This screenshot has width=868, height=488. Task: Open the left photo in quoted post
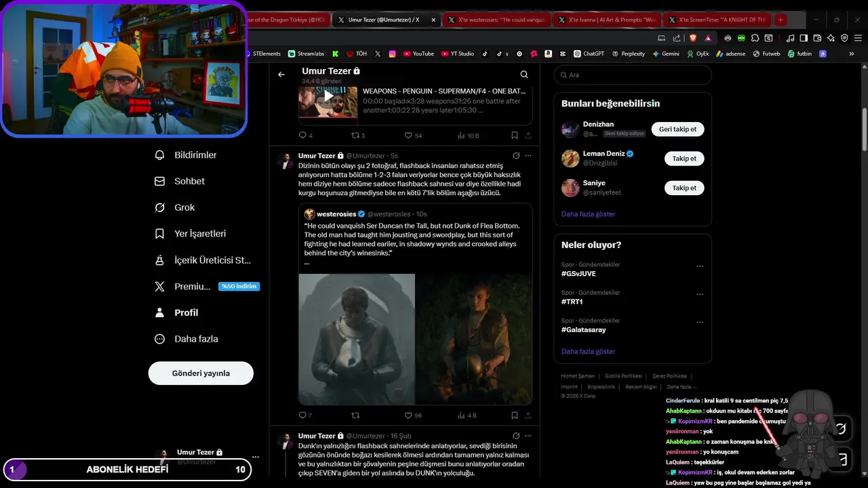(x=357, y=339)
